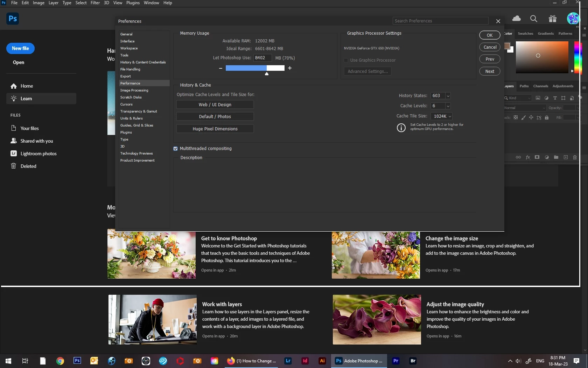588x368 pixels.
Task: Click the lock image pixels brush icon
Action: pos(523,118)
